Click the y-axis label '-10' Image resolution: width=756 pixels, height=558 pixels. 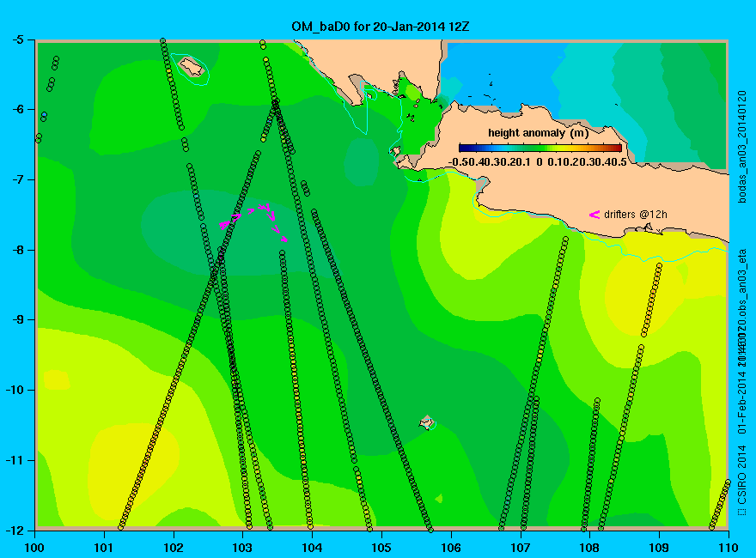tap(14, 390)
